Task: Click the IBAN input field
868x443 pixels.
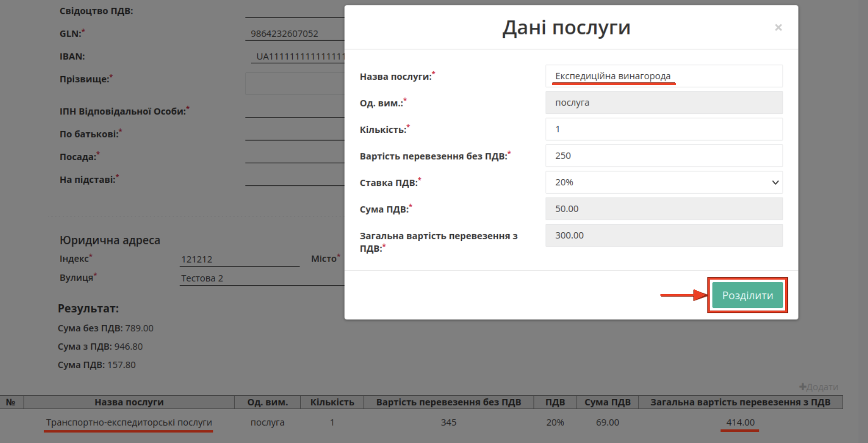Action: (x=297, y=57)
